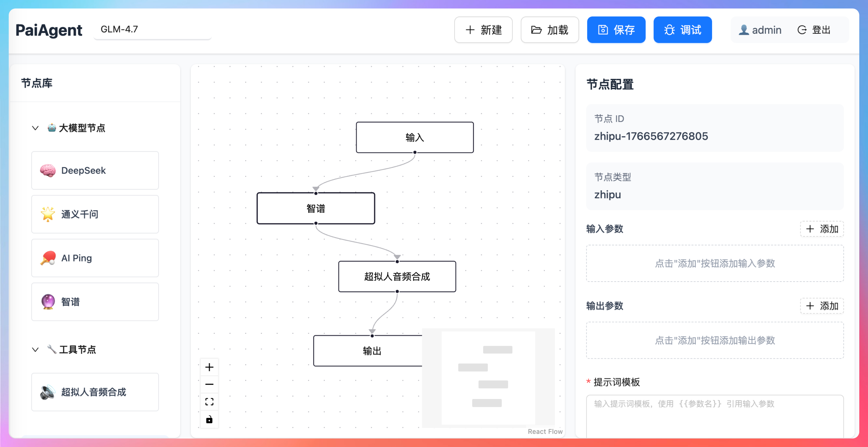868x447 pixels.
Task: Save workflow with the 保存 button
Action: 616,30
